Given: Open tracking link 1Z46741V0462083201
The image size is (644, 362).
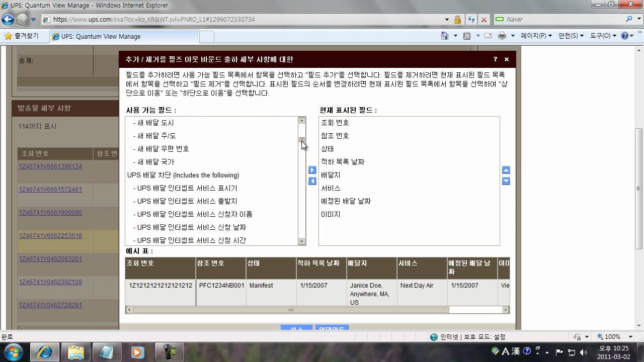Looking at the screenshot, I should tap(50, 259).
